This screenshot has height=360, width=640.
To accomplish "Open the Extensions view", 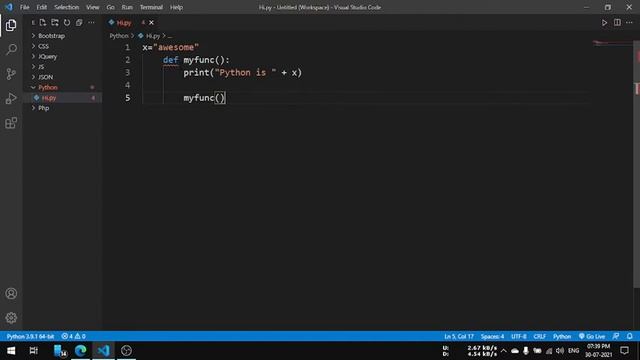I will 11,123.
